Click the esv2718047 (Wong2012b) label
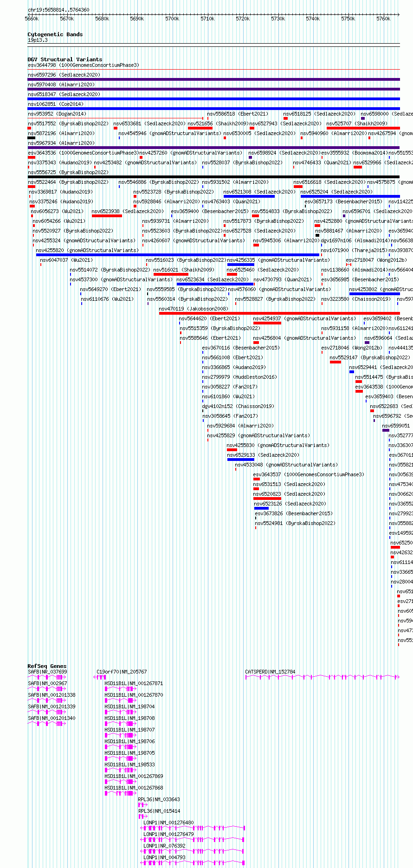Screen dimensions: 413x868 click(376, 260)
